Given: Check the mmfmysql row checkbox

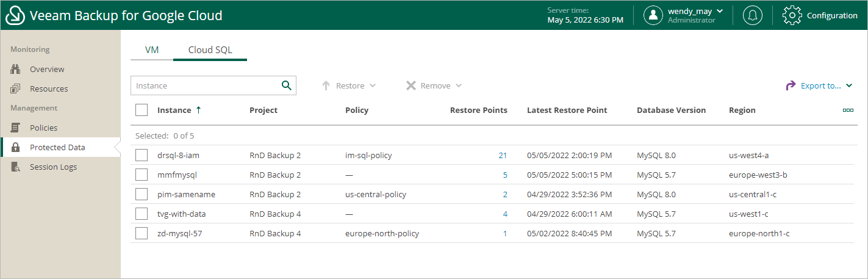Looking at the screenshot, I should [142, 175].
